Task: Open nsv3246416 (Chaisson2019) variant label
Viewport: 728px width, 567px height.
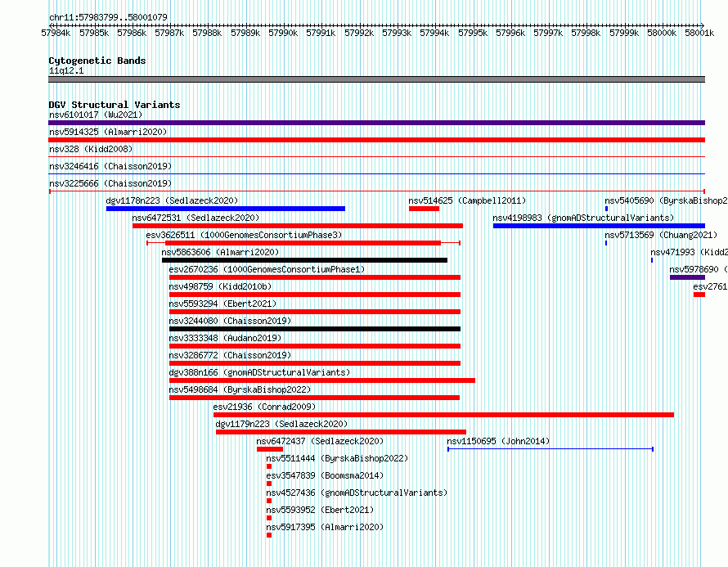Action: tap(110, 166)
